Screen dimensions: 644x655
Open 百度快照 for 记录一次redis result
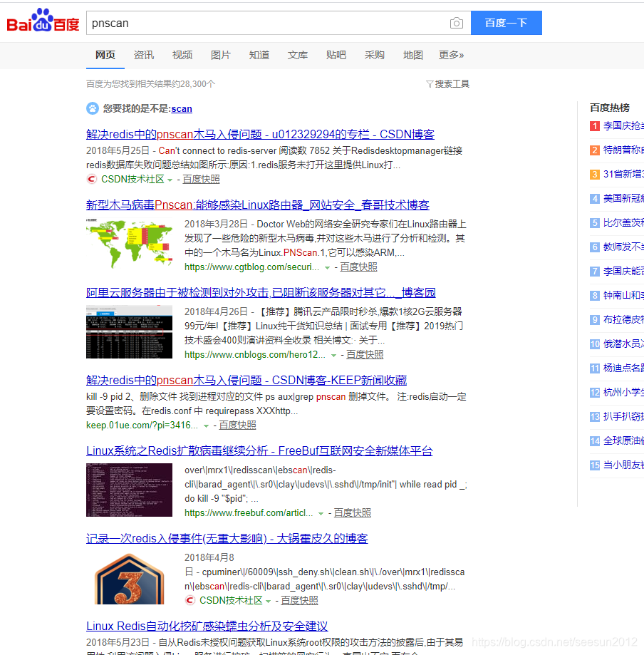pyautogui.click(x=299, y=600)
